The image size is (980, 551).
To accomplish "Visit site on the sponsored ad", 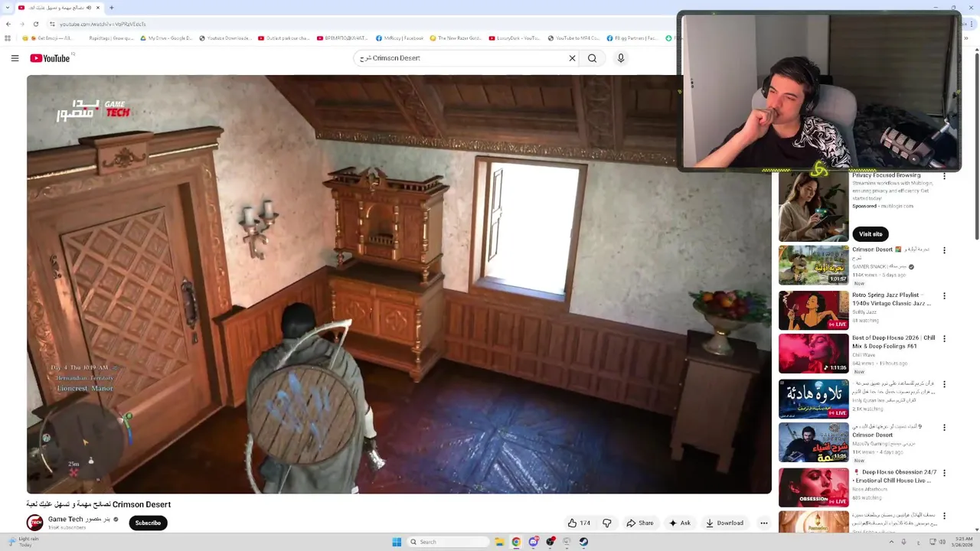I will tap(871, 233).
